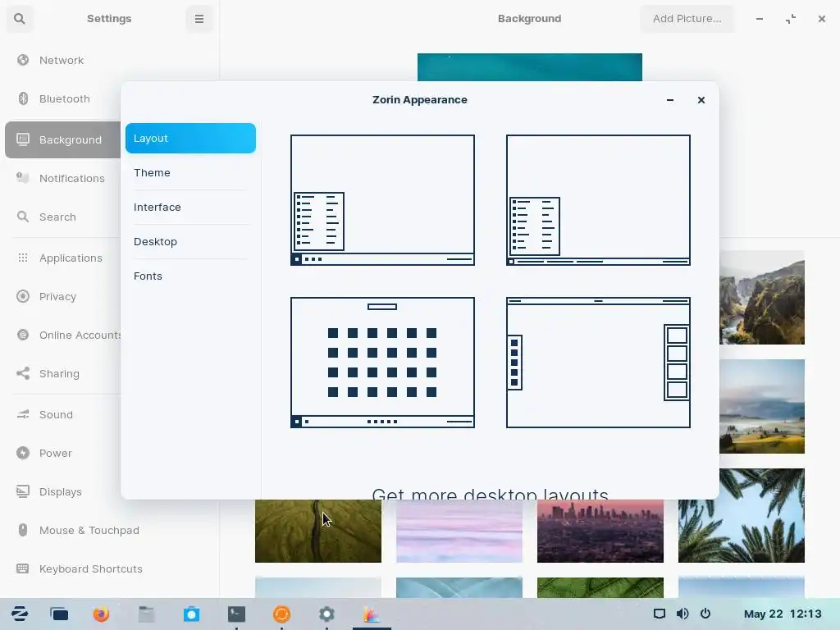Viewport: 840px width, 630px height.
Task: Click the Sharing icon in sidebar
Action: (x=23, y=373)
